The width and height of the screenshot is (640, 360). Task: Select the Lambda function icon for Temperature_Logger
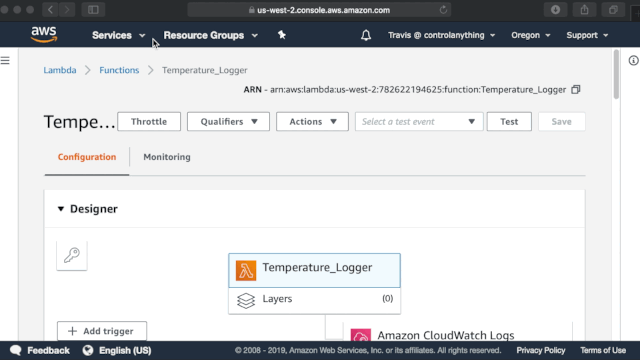[x=246, y=270]
